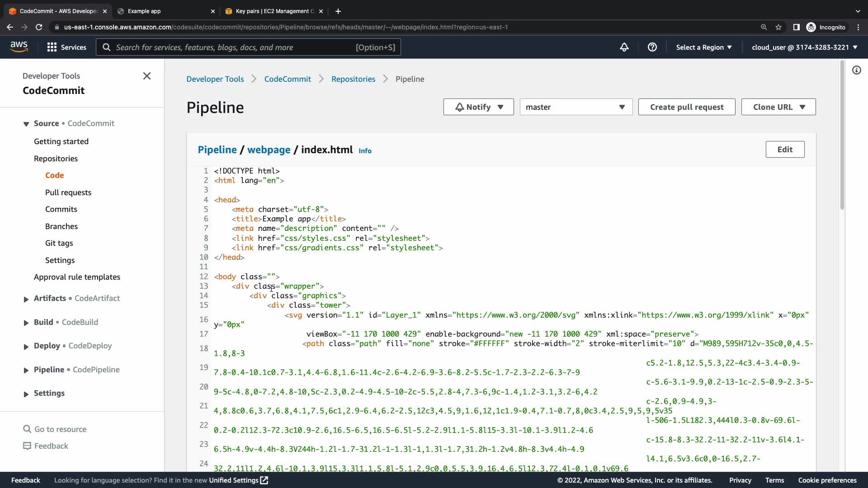The width and height of the screenshot is (868, 488).
Task: Open the Notify dropdown menu
Action: tap(478, 107)
